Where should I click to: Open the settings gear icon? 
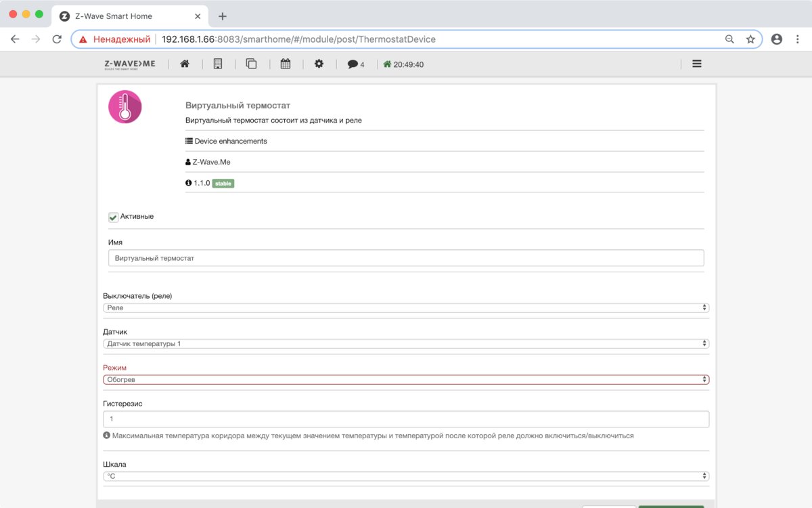tap(319, 64)
